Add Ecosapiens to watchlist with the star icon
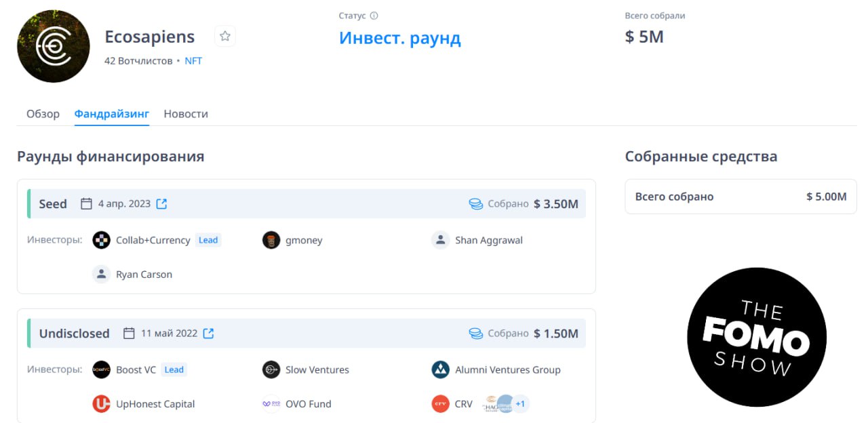Screen dimensions: 868x423 (225, 37)
